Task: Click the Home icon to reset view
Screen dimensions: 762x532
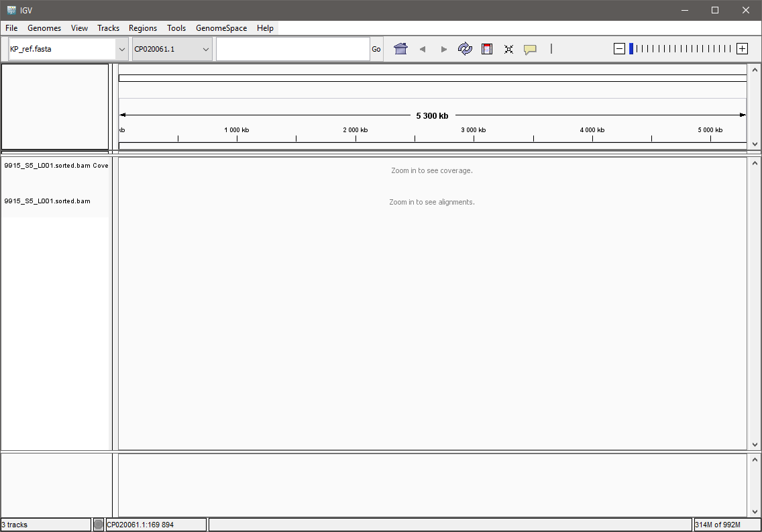Action: point(400,48)
